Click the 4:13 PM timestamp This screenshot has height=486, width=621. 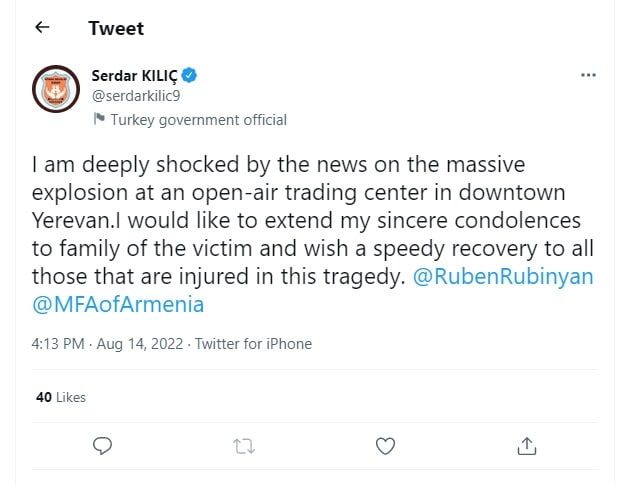point(58,343)
